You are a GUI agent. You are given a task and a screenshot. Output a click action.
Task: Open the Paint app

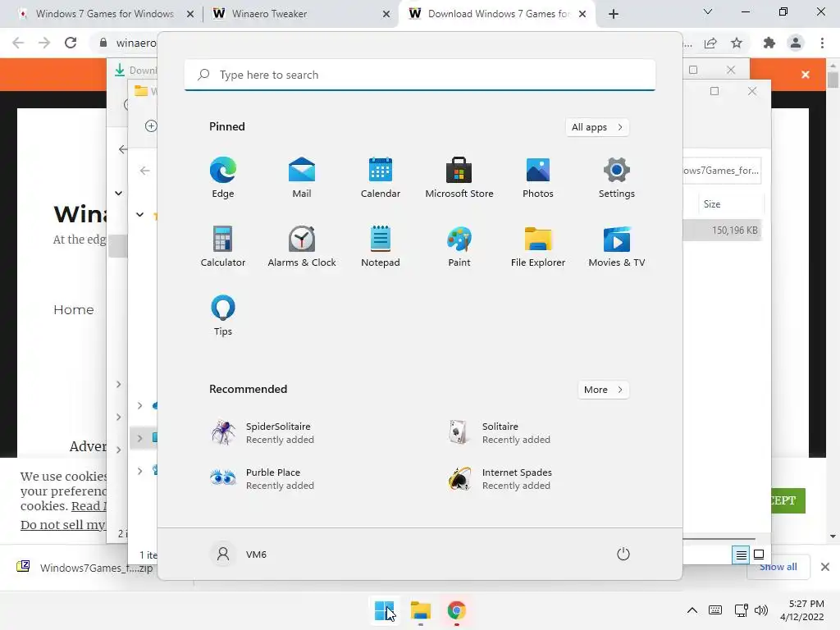point(459,246)
